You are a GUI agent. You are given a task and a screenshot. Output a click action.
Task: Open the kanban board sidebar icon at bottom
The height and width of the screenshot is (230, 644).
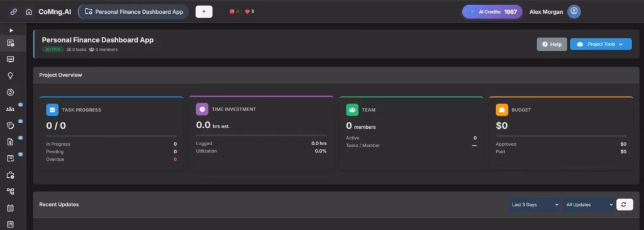(11, 225)
